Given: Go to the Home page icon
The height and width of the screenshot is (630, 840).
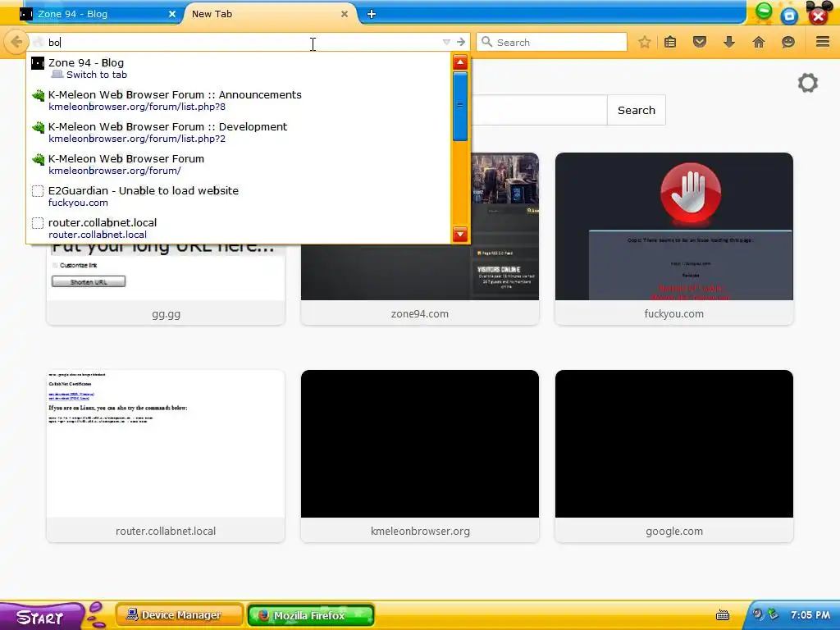Looking at the screenshot, I should (x=759, y=42).
